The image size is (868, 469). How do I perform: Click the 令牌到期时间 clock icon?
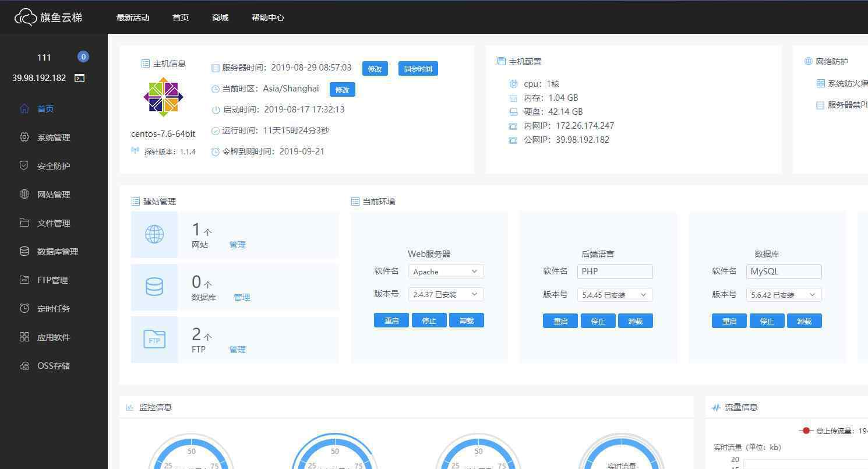[x=216, y=152]
